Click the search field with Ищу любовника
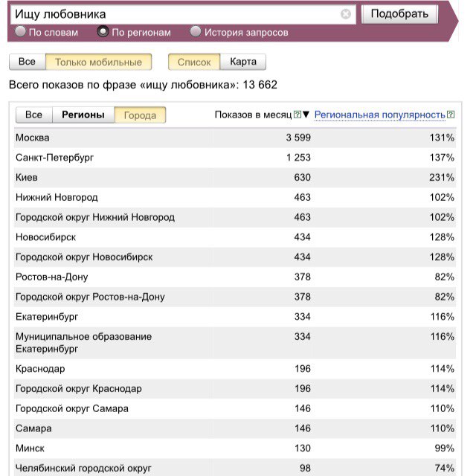476x476 pixels. (x=175, y=14)
